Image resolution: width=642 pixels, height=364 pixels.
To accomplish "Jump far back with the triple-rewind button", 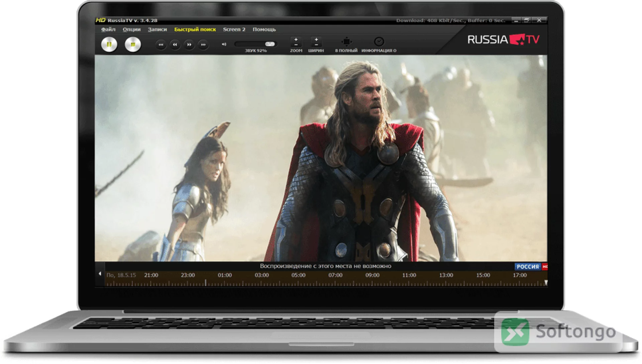I will click(161, 44).
